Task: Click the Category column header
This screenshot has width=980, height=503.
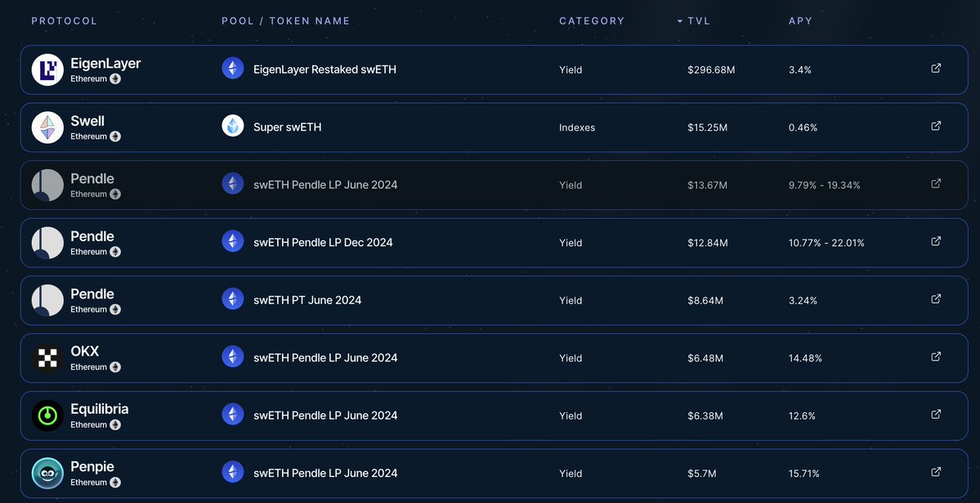Action: pos(592,20)
